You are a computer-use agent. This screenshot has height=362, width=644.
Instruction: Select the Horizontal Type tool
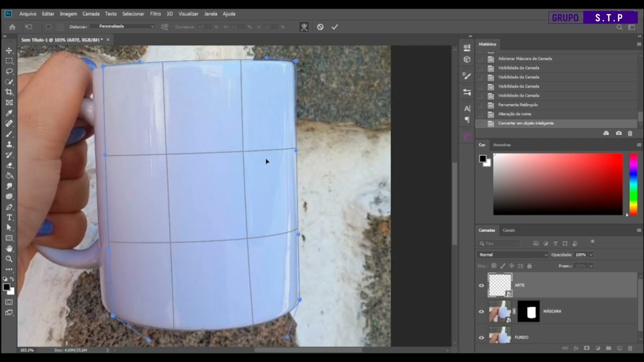point(9,218)
